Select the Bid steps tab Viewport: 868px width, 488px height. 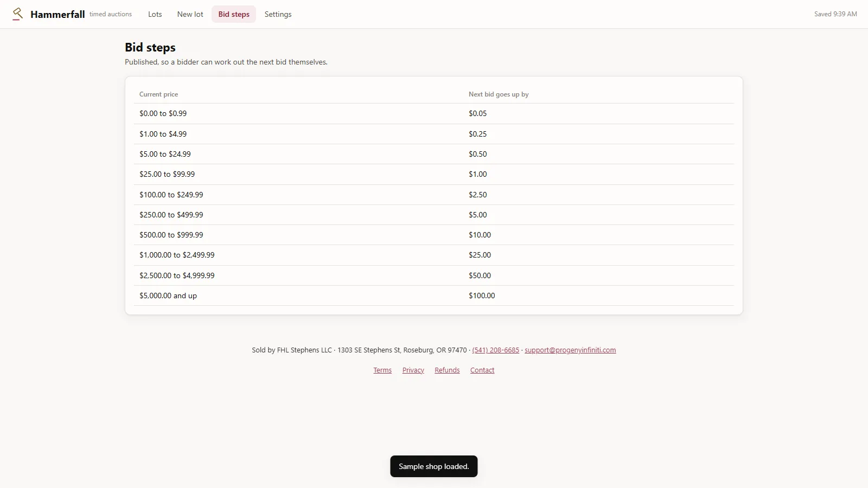click(234, 14)
